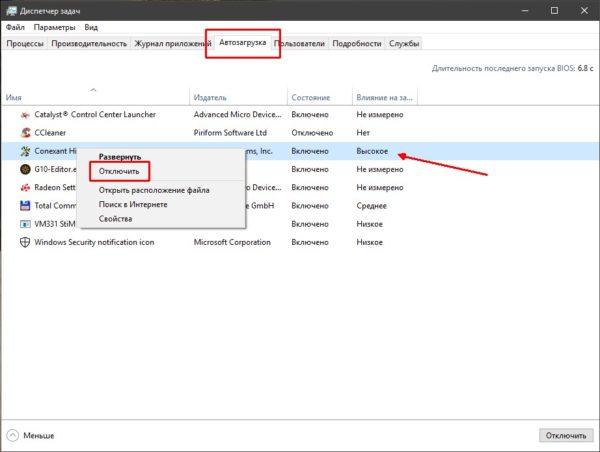Collapse view with the Меньше arrow icon

click(x=13, y=436)
